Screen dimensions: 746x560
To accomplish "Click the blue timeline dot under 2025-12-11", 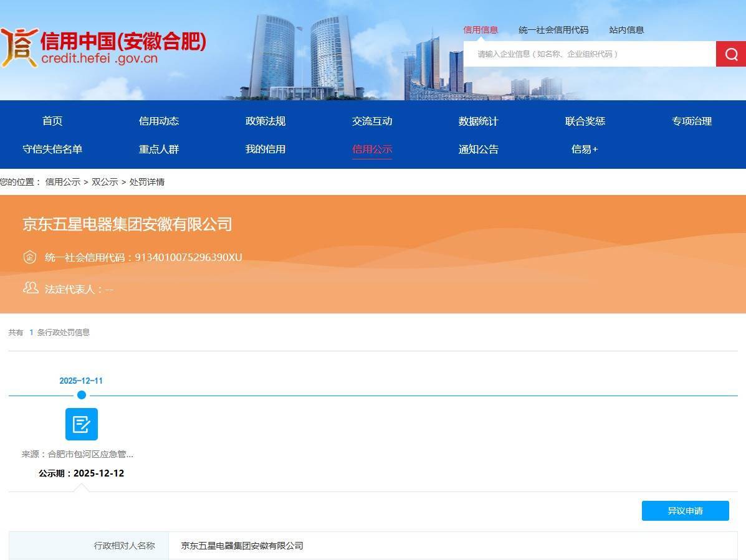I will click(x=82, y=395).
